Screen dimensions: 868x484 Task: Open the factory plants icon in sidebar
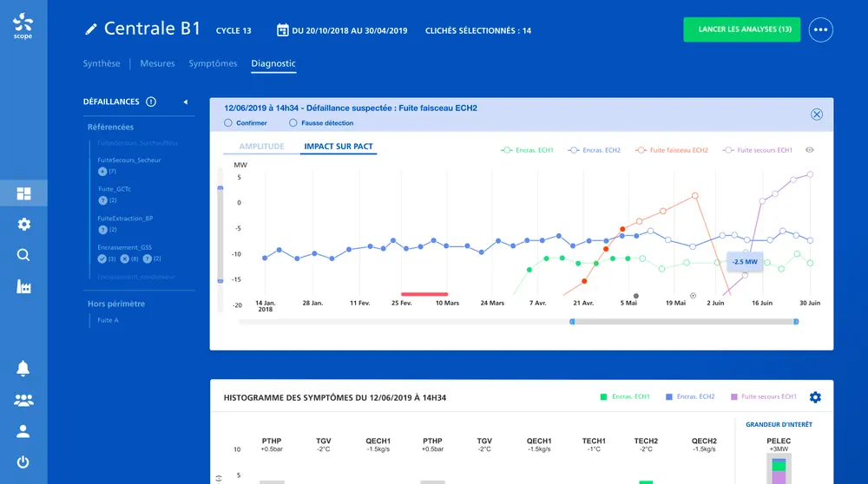point(23,286)
